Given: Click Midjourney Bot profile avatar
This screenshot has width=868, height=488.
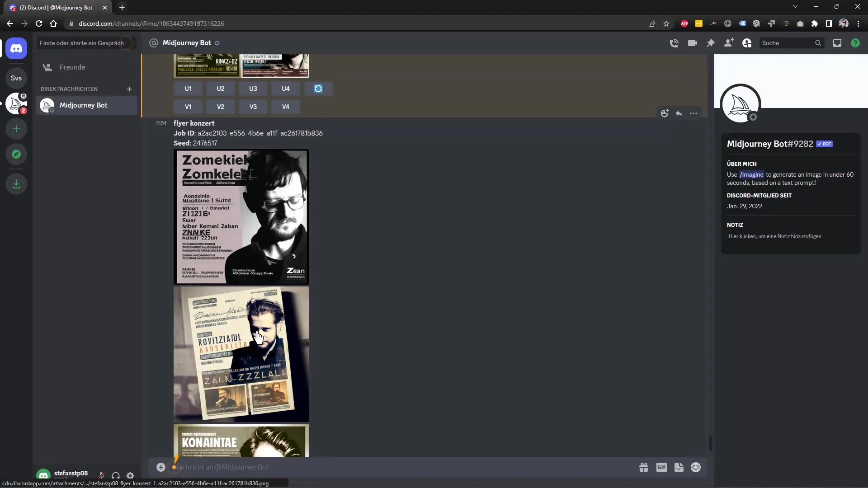Looking at the screenshot, I should pyautogui.click(x=741, y=104).
